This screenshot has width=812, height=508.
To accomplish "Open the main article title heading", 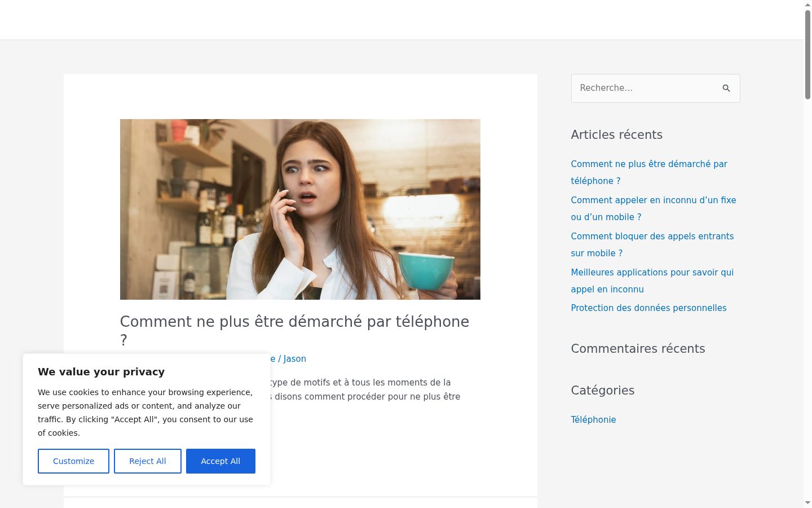I will 294,331.
